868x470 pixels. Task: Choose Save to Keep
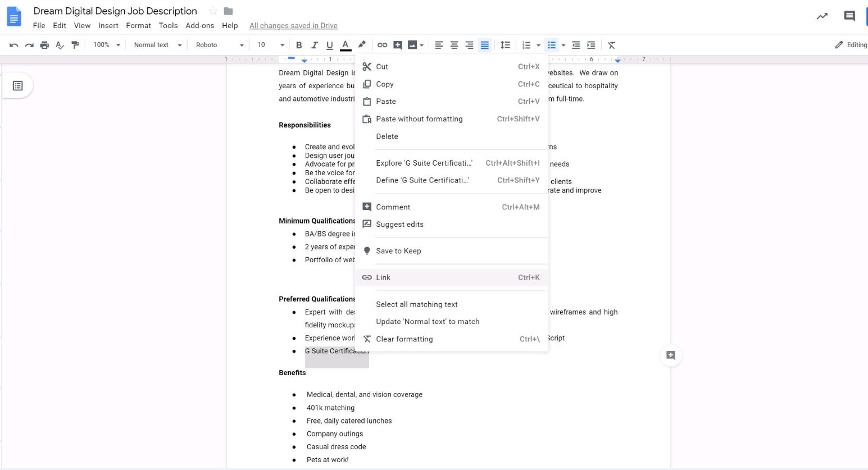(x=452, y=251)
